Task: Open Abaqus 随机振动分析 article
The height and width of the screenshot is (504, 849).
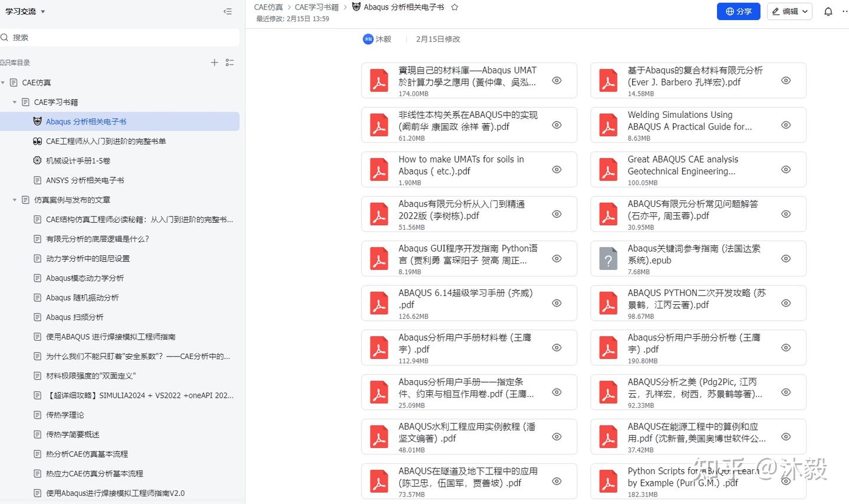Action: (83, 298)
